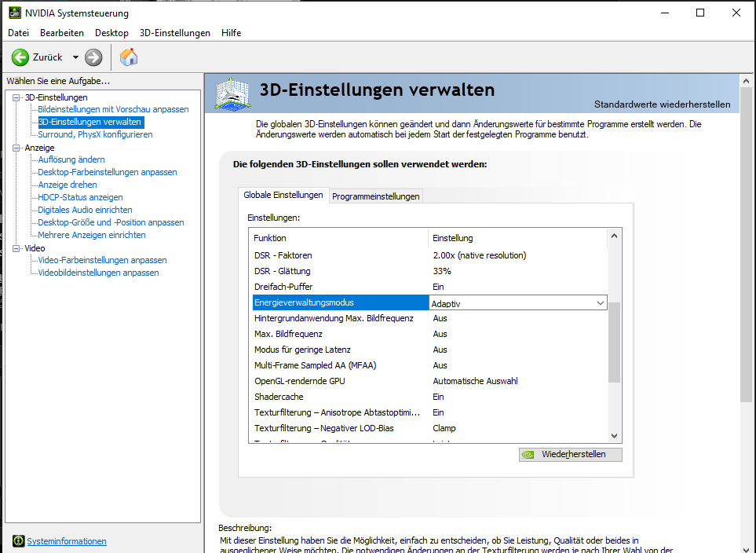Maximize the NVIDIA Systemsteuerung window
Image resolution: width=756 pixels, height=553 pixels.
coord(700,13)
